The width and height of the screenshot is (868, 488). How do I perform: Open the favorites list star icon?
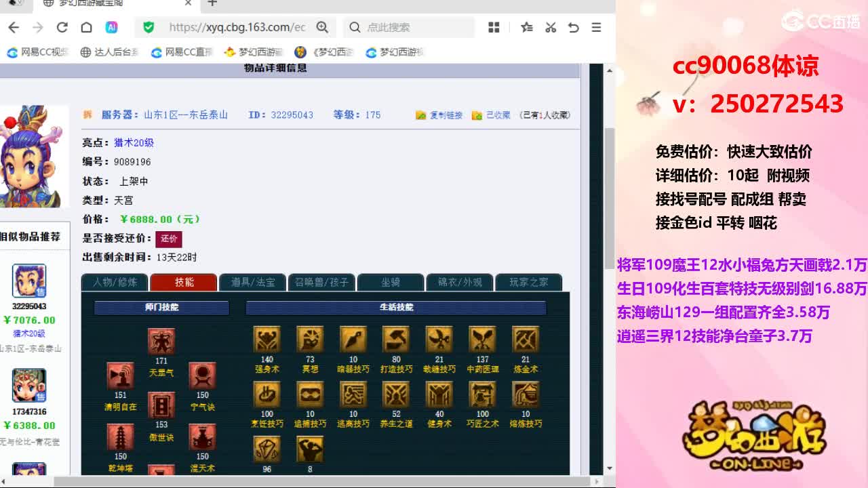tap(527, 27)
